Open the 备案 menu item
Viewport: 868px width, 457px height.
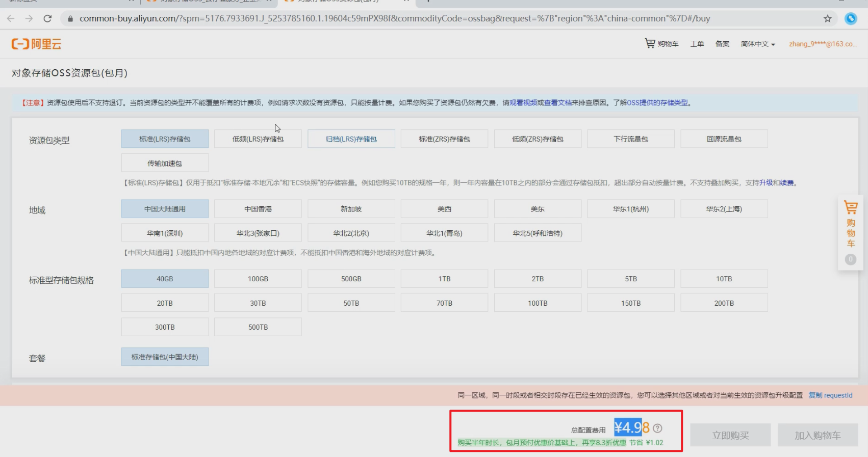(x=722, y=44)
